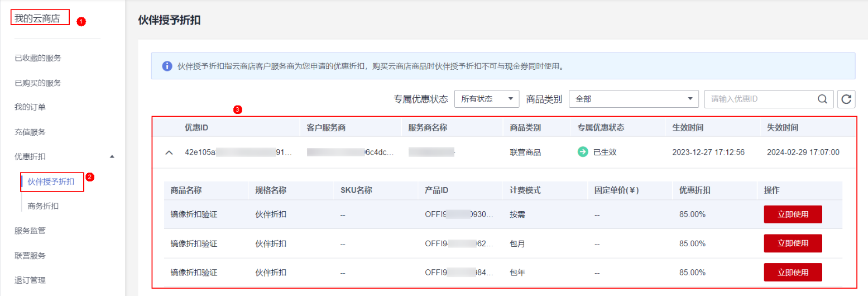This screenshot has height=296, width=868.
Task: Click the blue info icon in banner
Action: pyautogui.click(x=167, y=66)
